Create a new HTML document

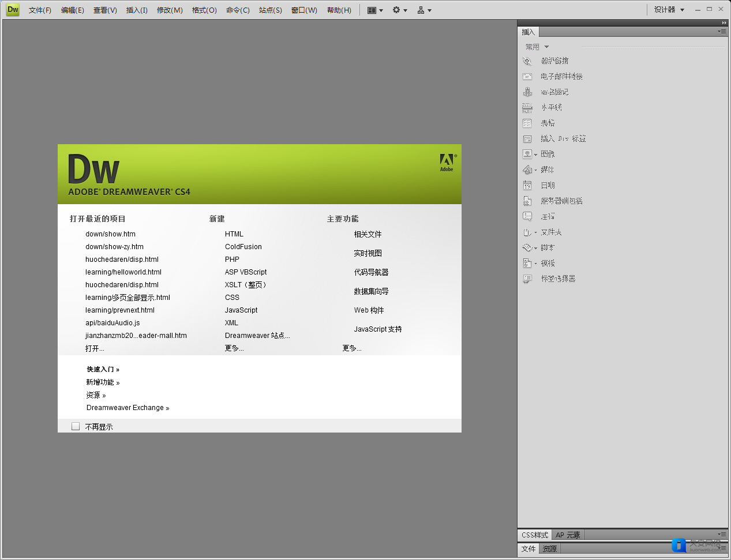234,234
